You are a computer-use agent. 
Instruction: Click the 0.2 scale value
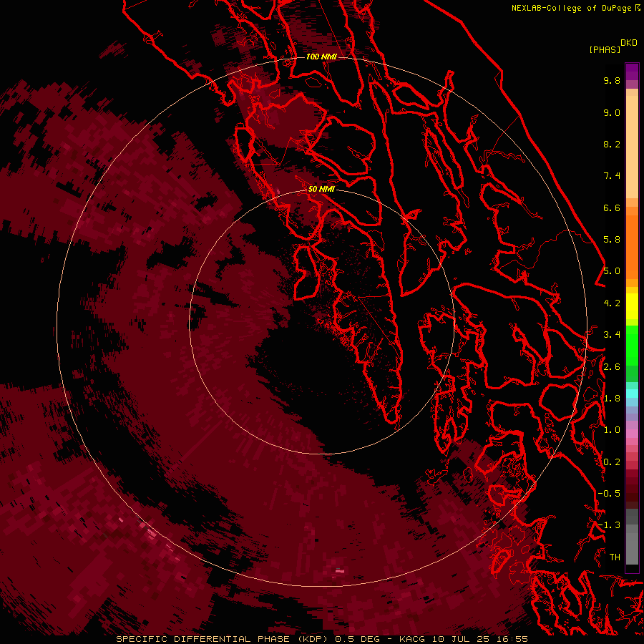[x=612, y=462]
